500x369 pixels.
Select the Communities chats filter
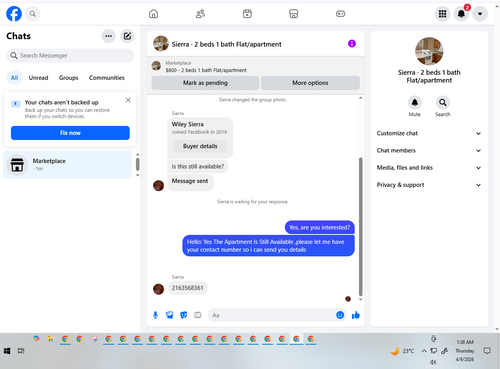(x=107, y=78)
